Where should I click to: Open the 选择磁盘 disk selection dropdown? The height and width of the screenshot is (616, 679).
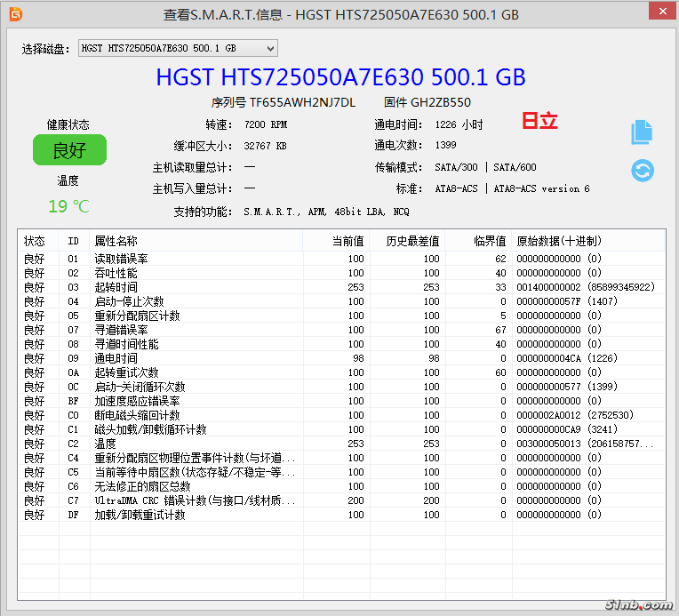[178, 48]
